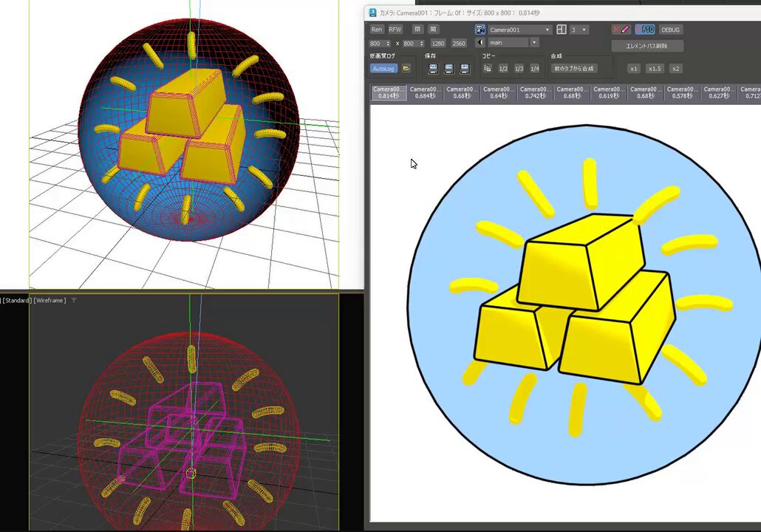Click the rendered gold bars image
761x532 pixels.
coord(575,299)
